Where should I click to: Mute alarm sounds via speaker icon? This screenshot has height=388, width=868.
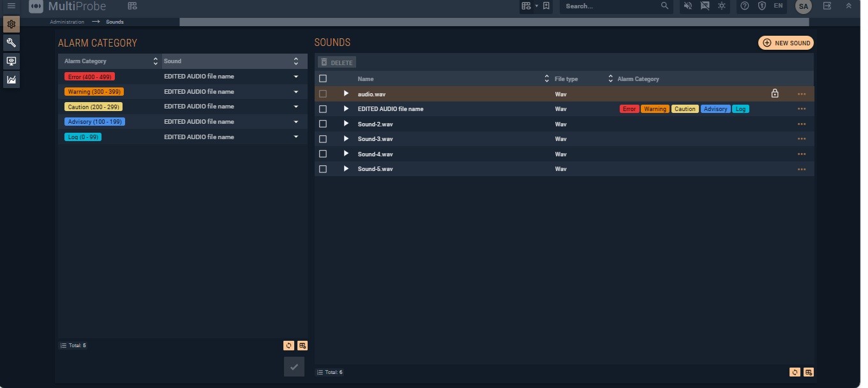pos(687,6)
